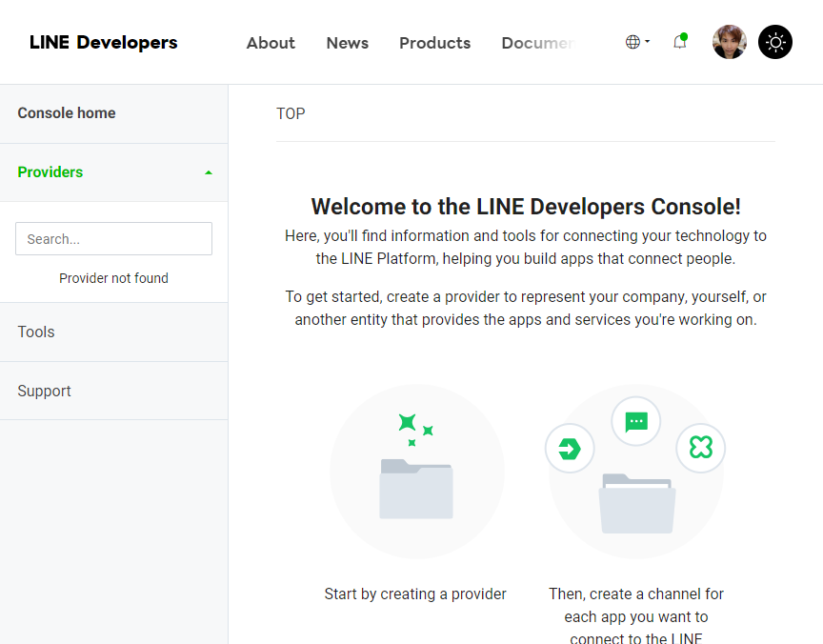
Task: Open the language globe selector
Action: pyautogui.click(x=637, y=42)
